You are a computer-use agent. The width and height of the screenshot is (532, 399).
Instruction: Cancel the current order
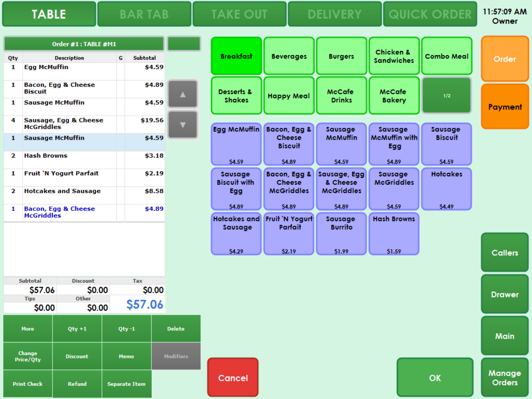pyautogui.click(x=233, y=377)
